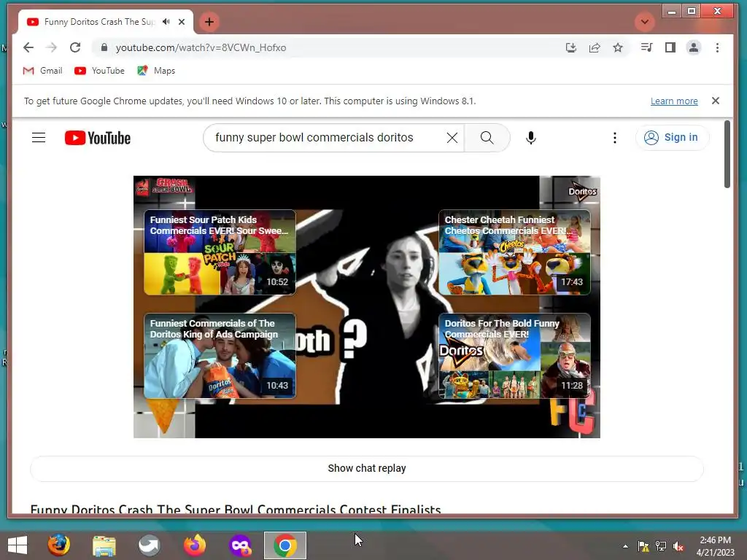Click the install app icon in address bar
The width and height of the screenshot is (747, 560).
570,47
